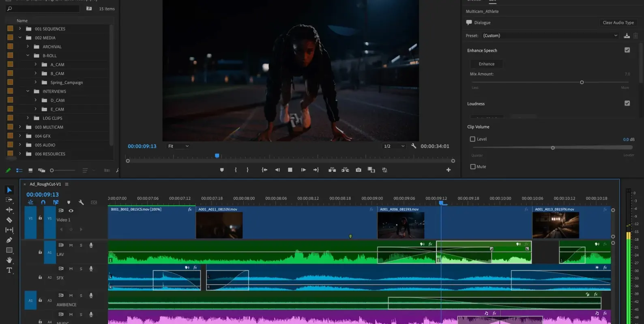Select the Track Select Forward tool

click(x=9, y=200)
